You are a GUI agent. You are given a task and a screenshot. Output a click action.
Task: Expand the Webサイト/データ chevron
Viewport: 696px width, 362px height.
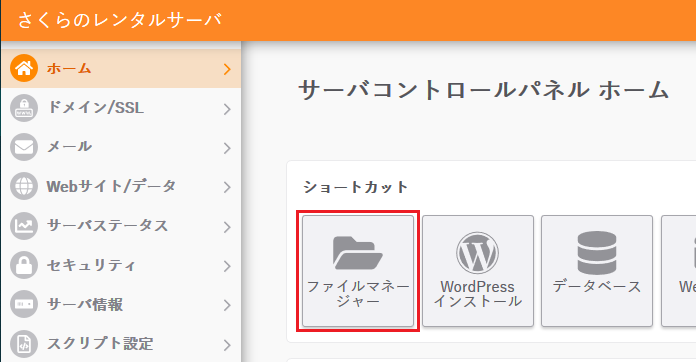click(x=227, y=187)
